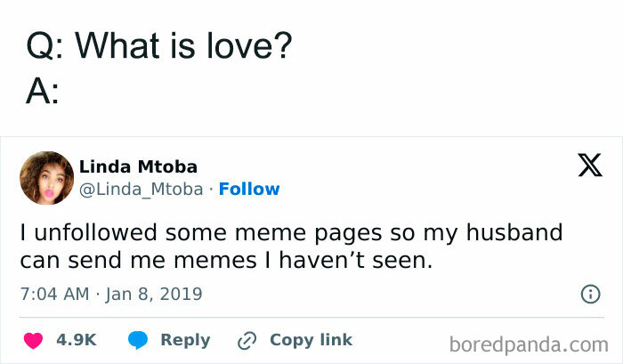The width and height of the screenshot is (623, 364).
Task: Click the Linda Mtoba display name
Action: (x=138, y=167)
